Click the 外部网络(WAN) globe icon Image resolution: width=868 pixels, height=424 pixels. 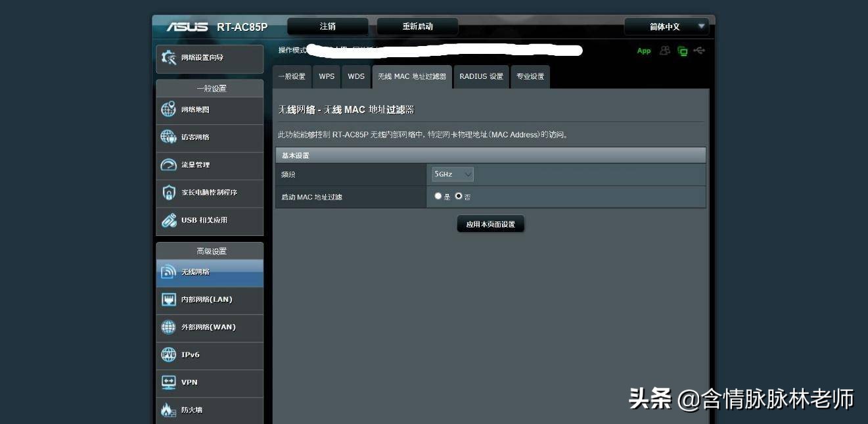click(x=169, y=327)
